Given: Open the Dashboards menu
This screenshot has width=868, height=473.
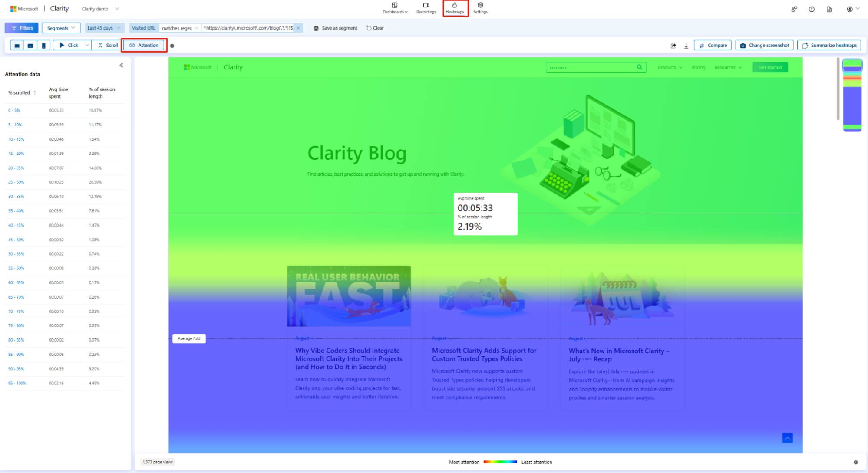Looking at the screenshot, I should pos(394,8).
